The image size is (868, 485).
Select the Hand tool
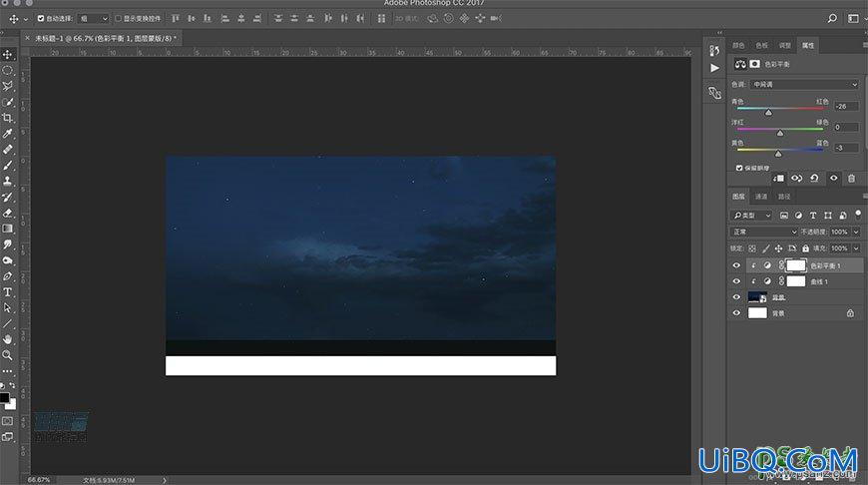tap(8, 339)
